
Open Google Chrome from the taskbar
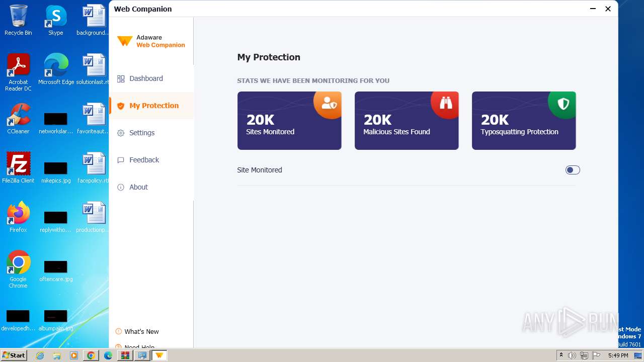(x=91, y=355)
